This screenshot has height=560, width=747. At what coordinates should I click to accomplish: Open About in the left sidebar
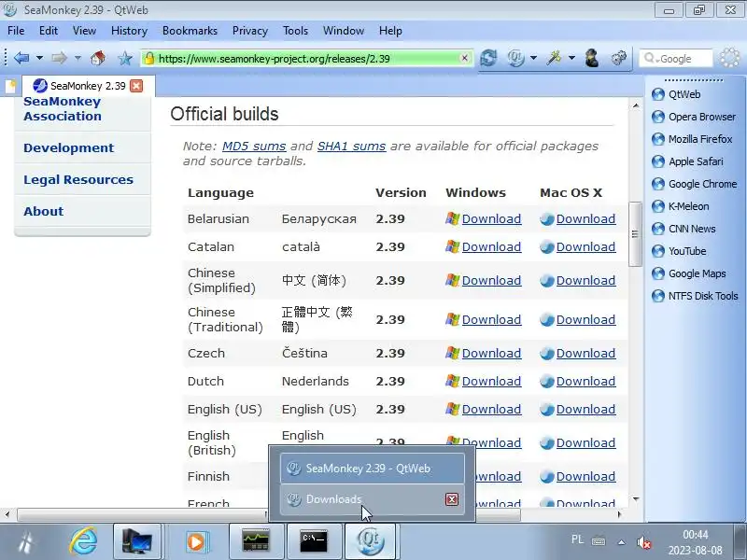pos(43,211)
